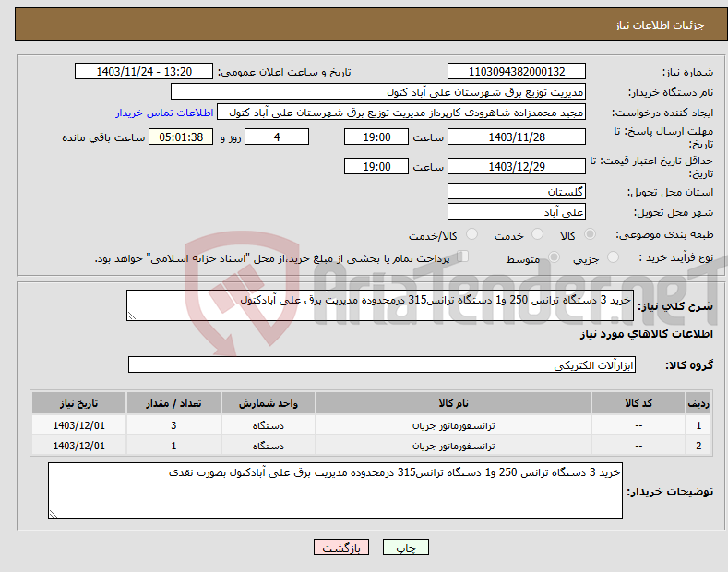The height and width of the screenshot is (572, 728).
Task: Click the response deadline date 1403/11/28
Action: coord(517,137)
